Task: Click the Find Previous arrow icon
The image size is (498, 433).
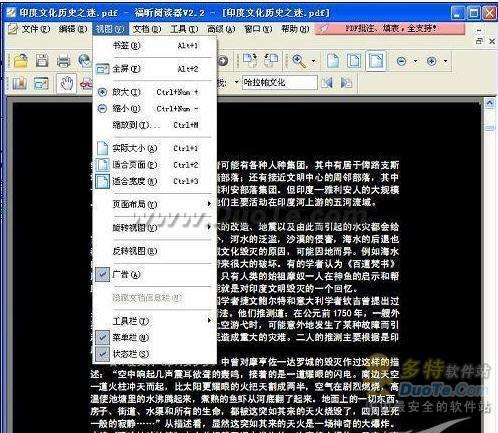Action: coord(327,83)
